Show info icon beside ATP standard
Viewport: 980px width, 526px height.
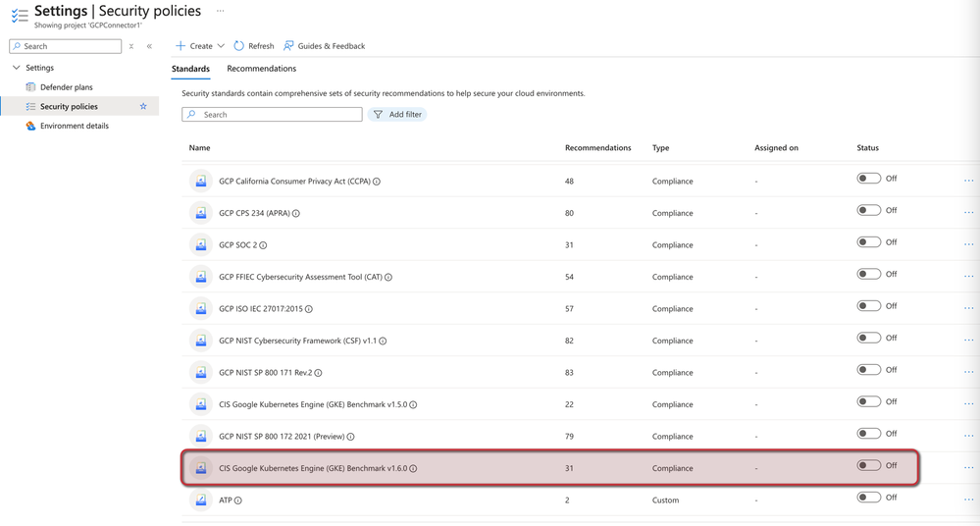238,500
